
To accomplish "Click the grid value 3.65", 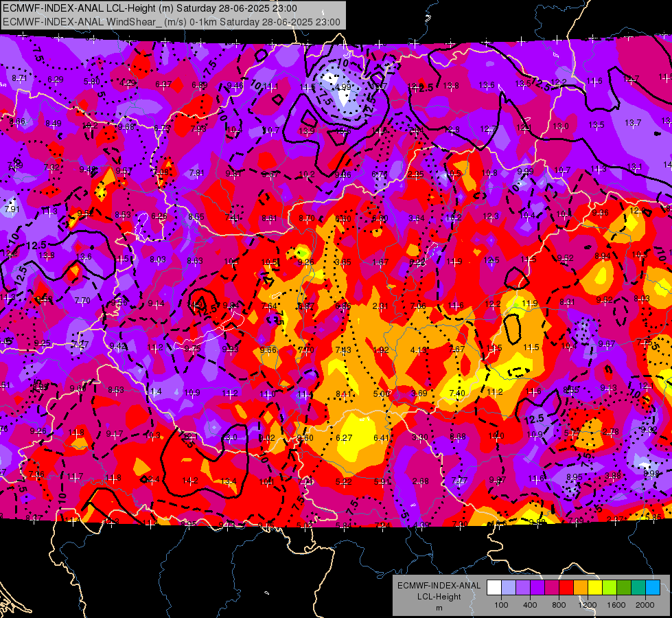I will coord(343,262).
